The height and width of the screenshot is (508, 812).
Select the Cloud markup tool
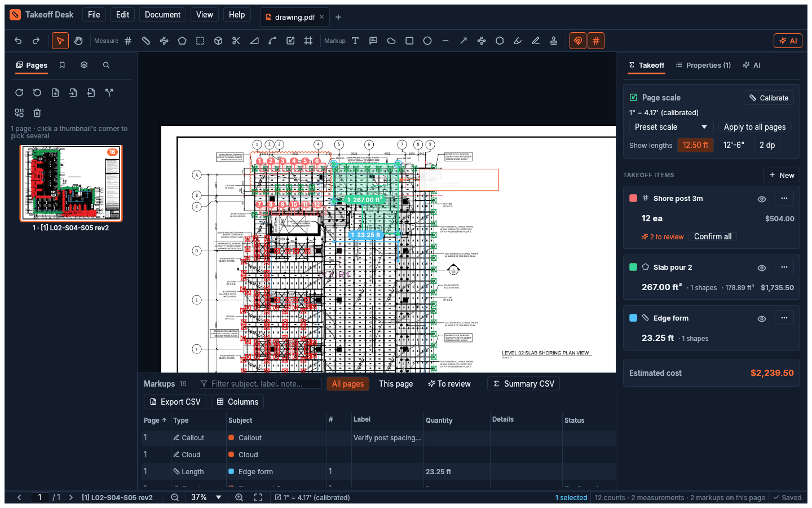pyautogui.click(x=391, y=41)
